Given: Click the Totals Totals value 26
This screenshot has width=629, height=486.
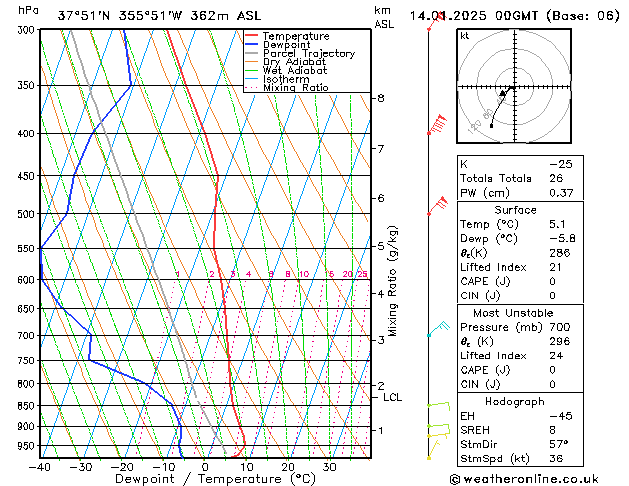Looking at the screenshot, I should click(x=556, y=178).
